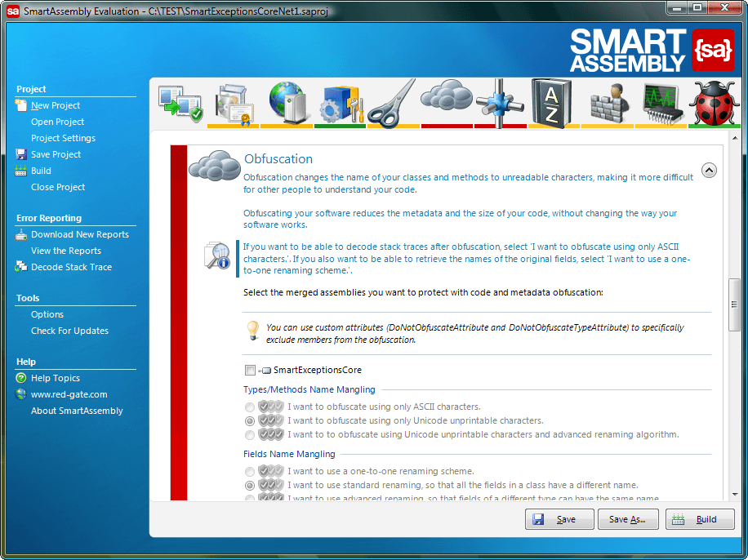This screenshot has height=560, width=748.
Task: Open View the Reports
Action: tap(66, 251)
